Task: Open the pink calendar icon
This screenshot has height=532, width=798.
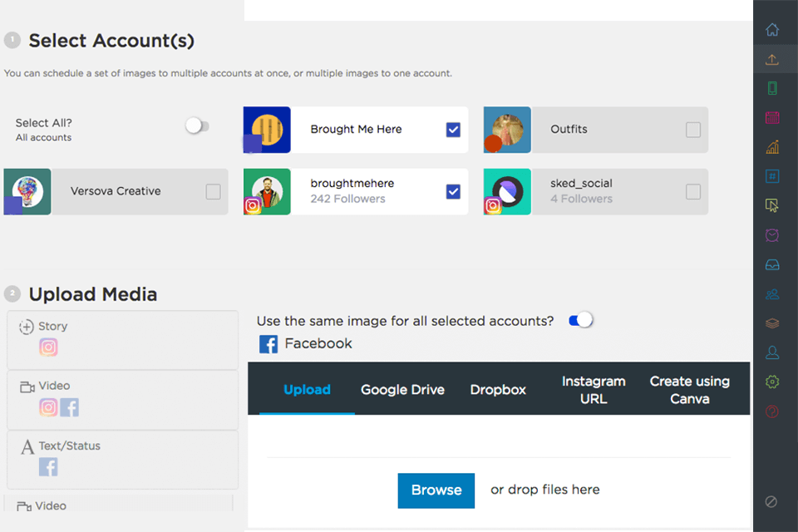Action: (772, 118)
